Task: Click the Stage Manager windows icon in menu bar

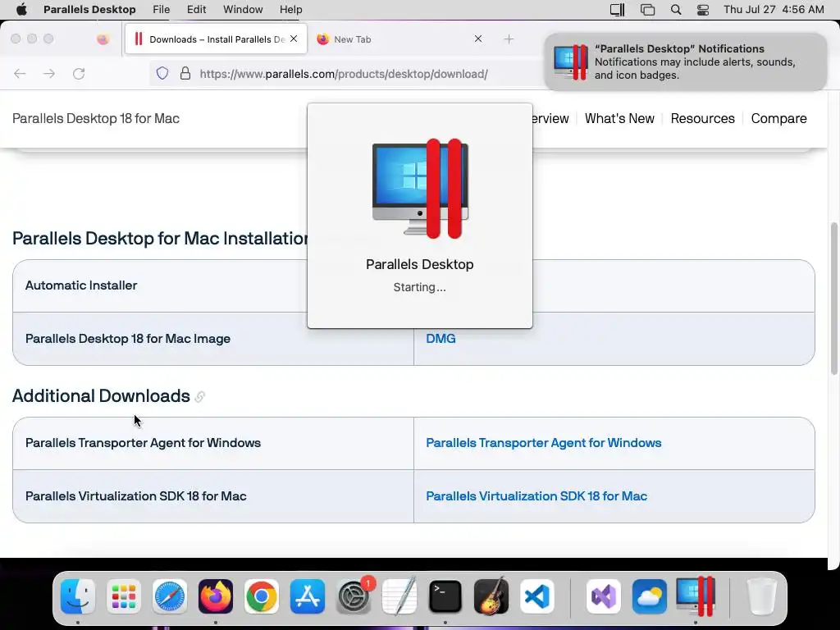Action: click(x=648, y=10)
